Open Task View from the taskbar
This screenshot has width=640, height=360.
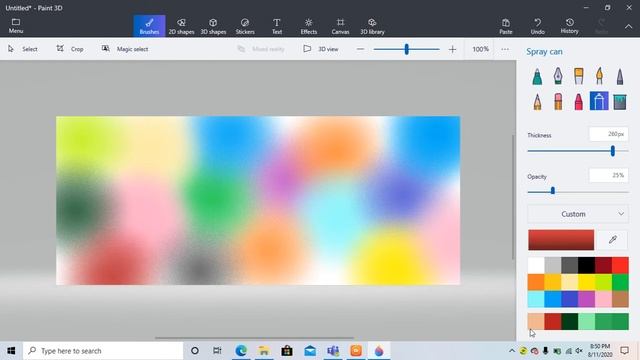[217, 351]
